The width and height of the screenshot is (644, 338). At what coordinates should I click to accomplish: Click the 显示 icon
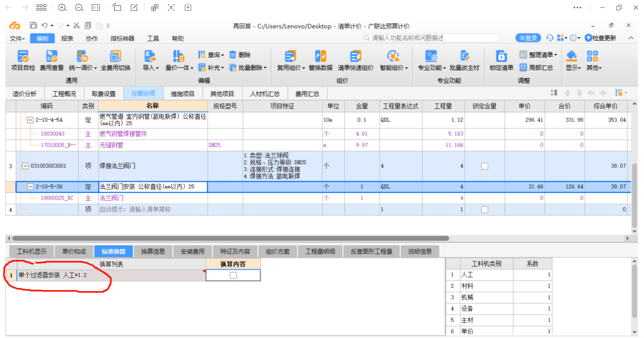coord(572,56)
